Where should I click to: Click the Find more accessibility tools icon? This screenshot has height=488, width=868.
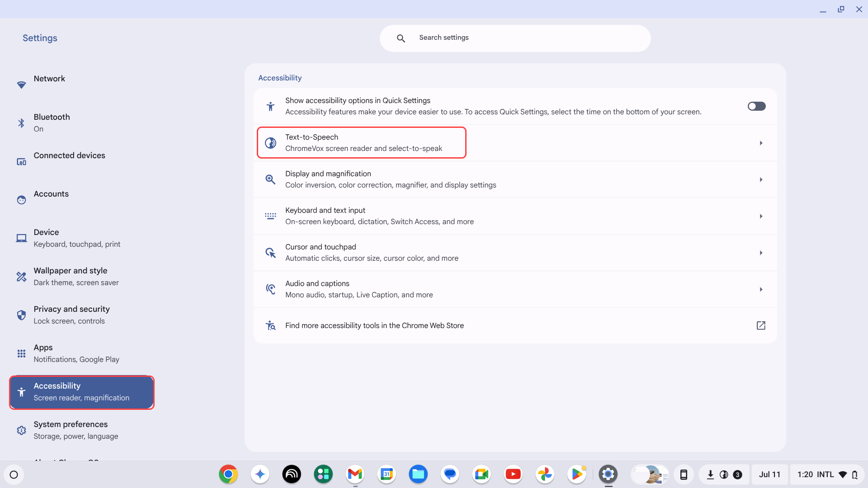[x=270, y=325]
